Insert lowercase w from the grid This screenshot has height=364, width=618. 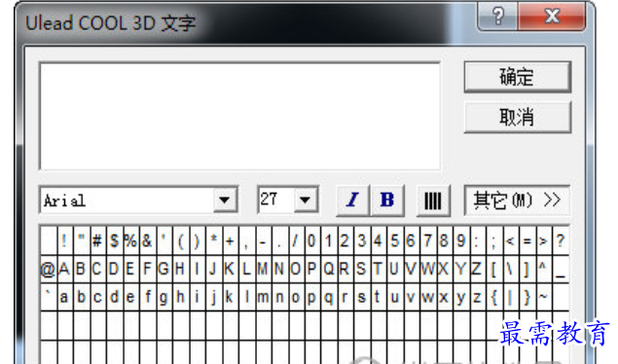[x=427, y=297]
